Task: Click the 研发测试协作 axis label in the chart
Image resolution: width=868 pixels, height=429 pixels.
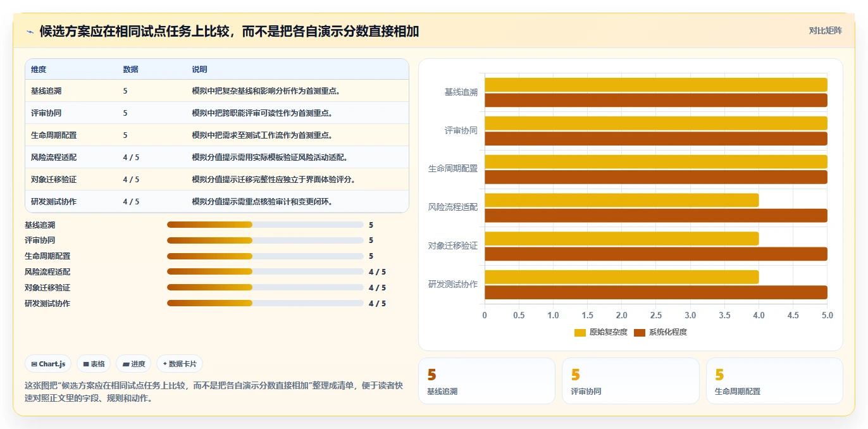Action: click(453, 285)
